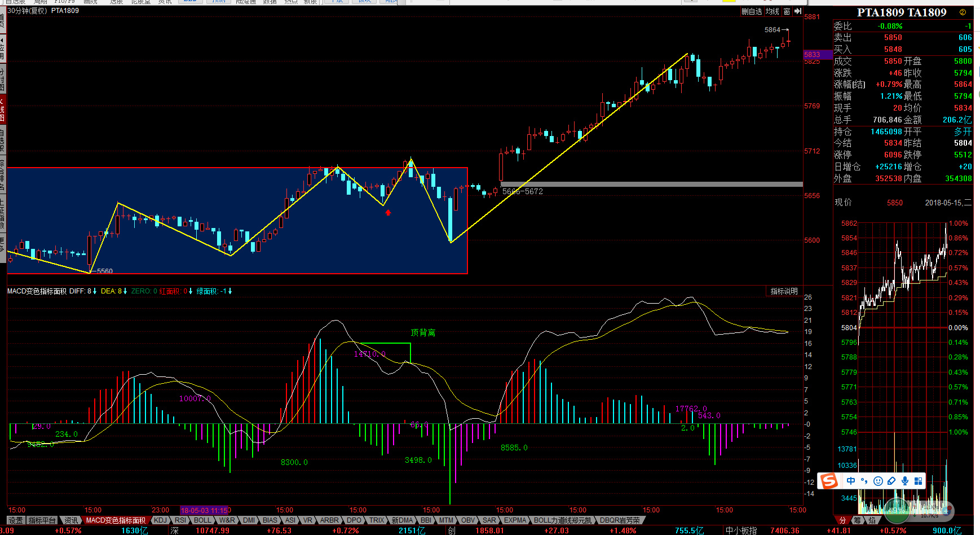Click the green 49% memory accelerator ball
Image resolution: width=980 pixels, height=535 pixels.
click(896, 510)
